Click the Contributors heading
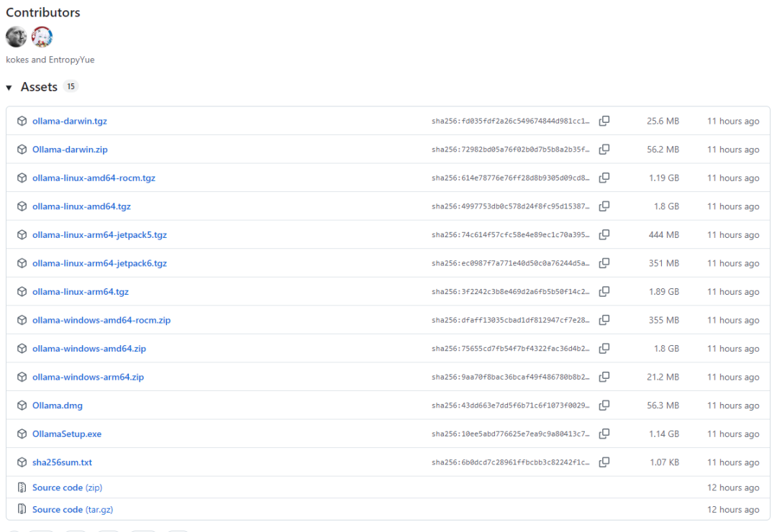This screenshot has height=532, width=777. tap(43, 12)
